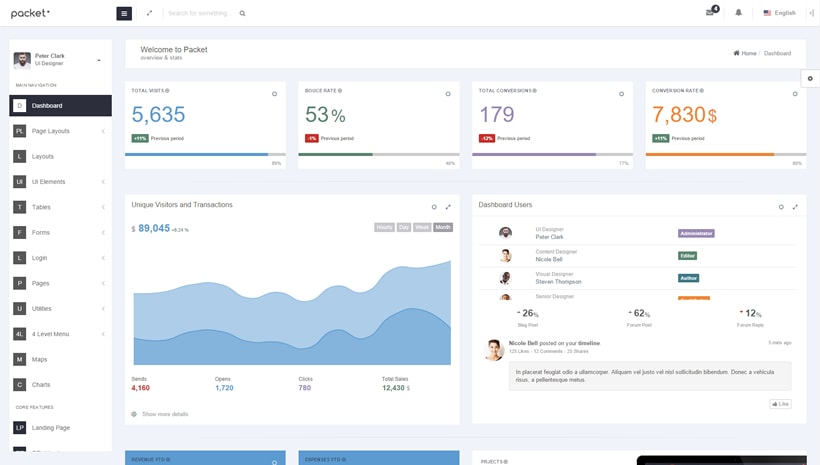Viewport: 820px width, 465px height.
Task: Click the fullscreen expand icon in top bar
Action: (x=150, y=13)
